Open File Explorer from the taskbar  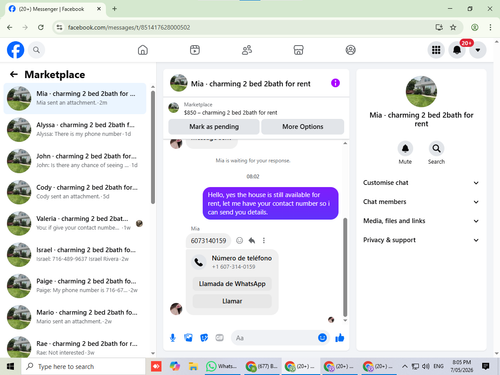(x=193, y=366)
